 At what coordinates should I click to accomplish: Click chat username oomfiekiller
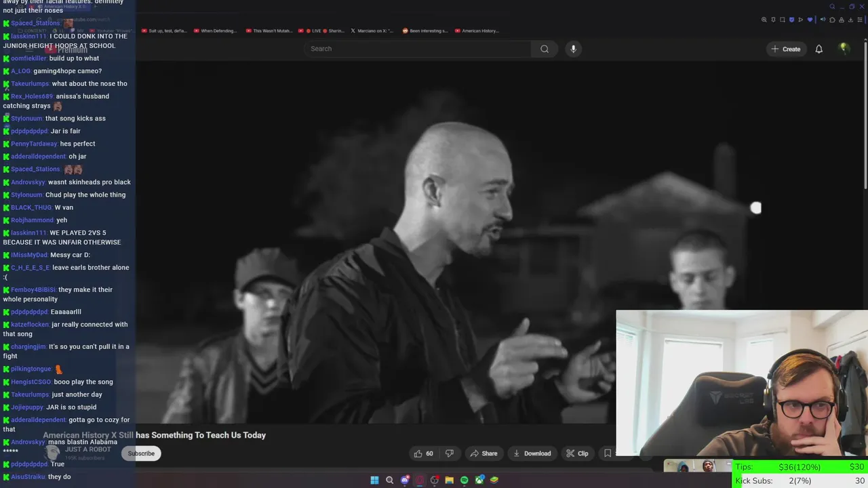pyautogui.click(x=28, y=58)
